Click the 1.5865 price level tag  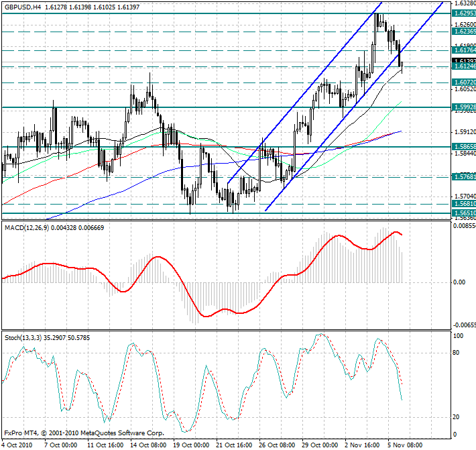(464, 147)
